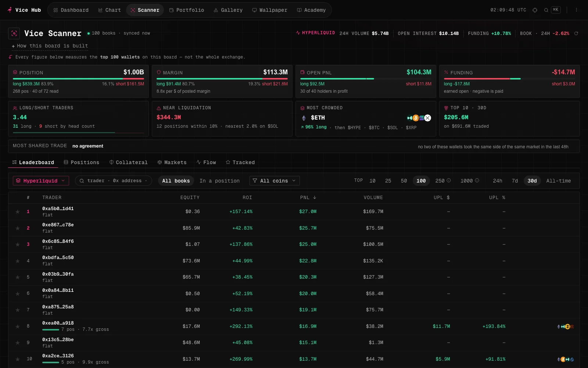The height and width of the screenshot is (368, 588).
Task: Open the Hyperliquid exchange dropdown
Action: point(40,181)
